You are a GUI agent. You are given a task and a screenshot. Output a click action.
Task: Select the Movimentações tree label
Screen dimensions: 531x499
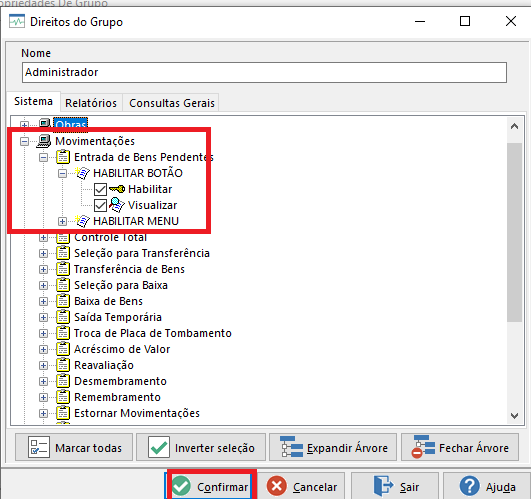tap(95, 141)
